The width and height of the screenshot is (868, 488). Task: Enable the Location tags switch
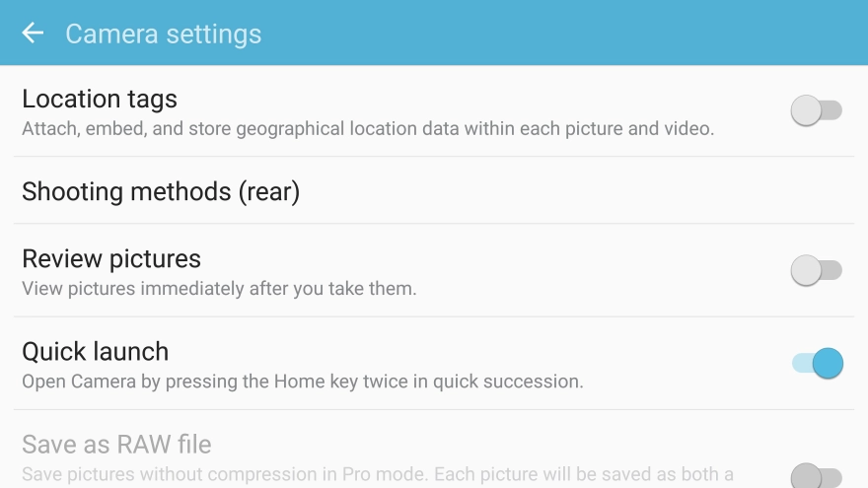click(x=817, y=110)
